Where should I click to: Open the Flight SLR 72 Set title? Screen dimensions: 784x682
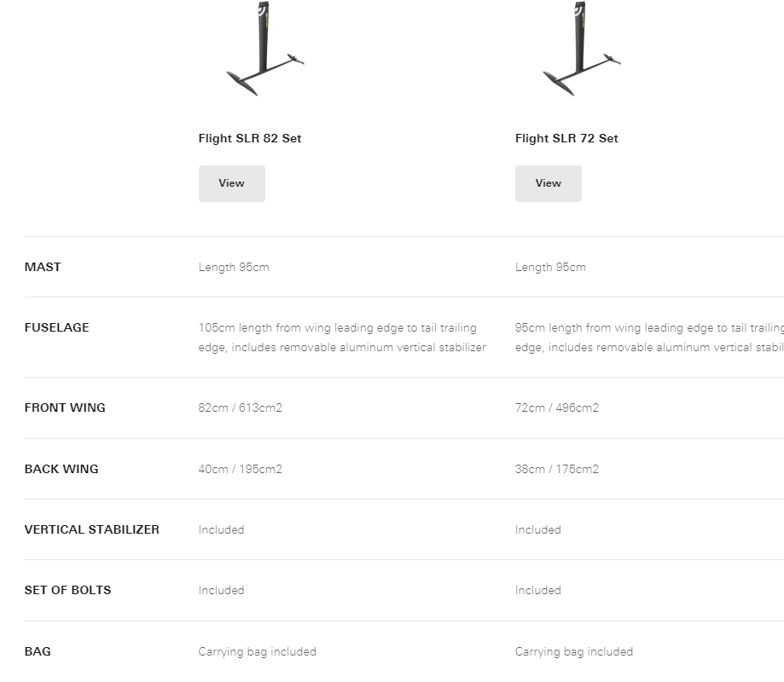566,138
